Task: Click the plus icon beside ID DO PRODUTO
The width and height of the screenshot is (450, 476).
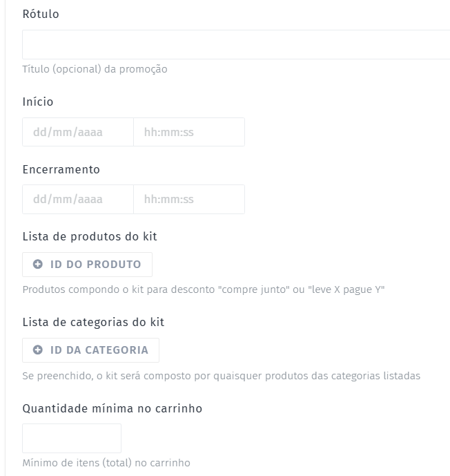Action: click(38, 265)
